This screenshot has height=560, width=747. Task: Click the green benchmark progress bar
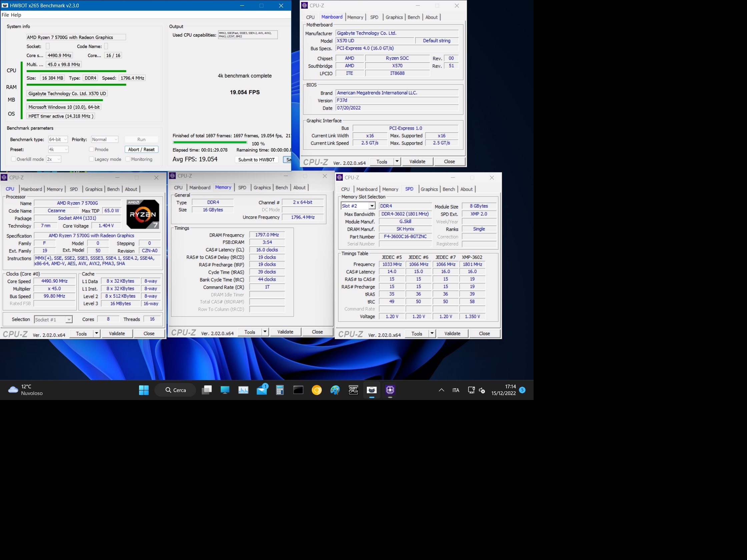coord(209,142)
